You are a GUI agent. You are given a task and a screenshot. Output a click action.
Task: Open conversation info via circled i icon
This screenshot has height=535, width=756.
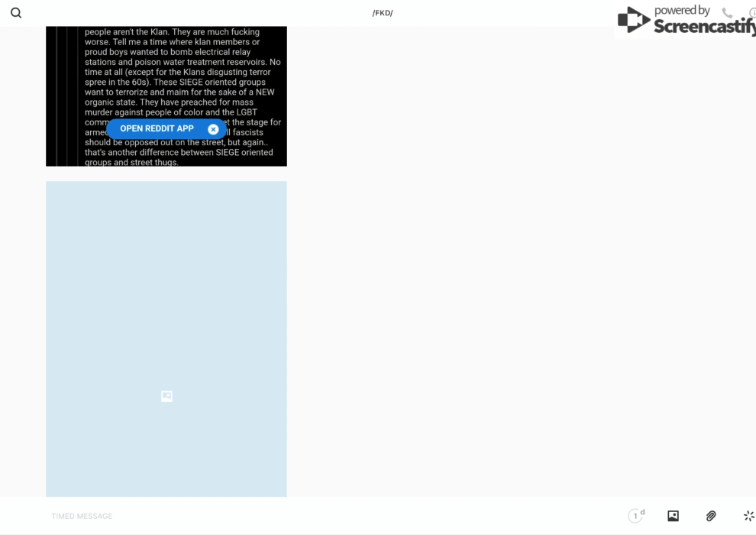tap(751, 13)
